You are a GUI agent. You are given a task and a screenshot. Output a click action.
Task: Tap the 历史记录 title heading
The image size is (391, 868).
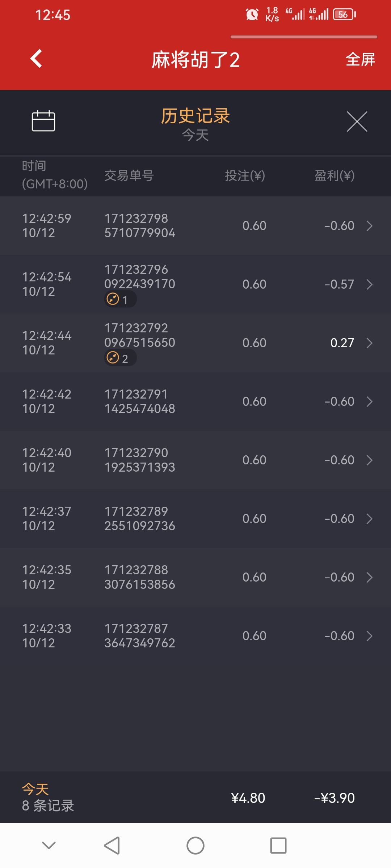coord(195,116)
